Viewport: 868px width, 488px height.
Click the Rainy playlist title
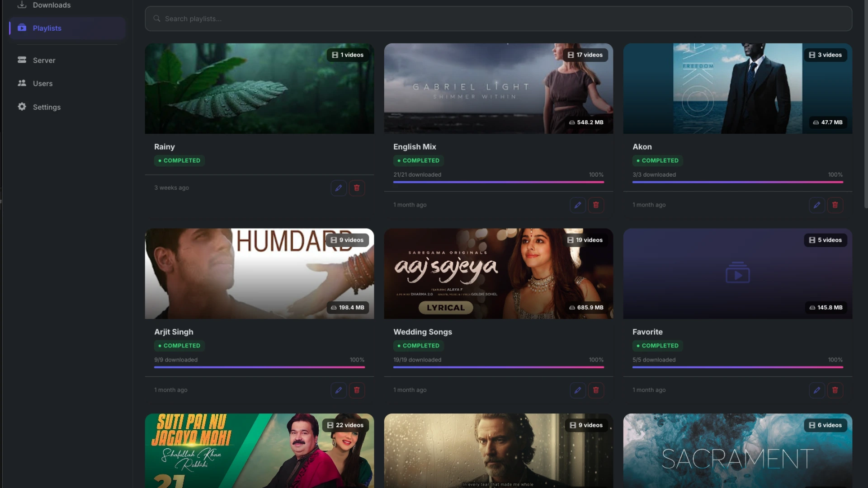(x=164, y=147)
